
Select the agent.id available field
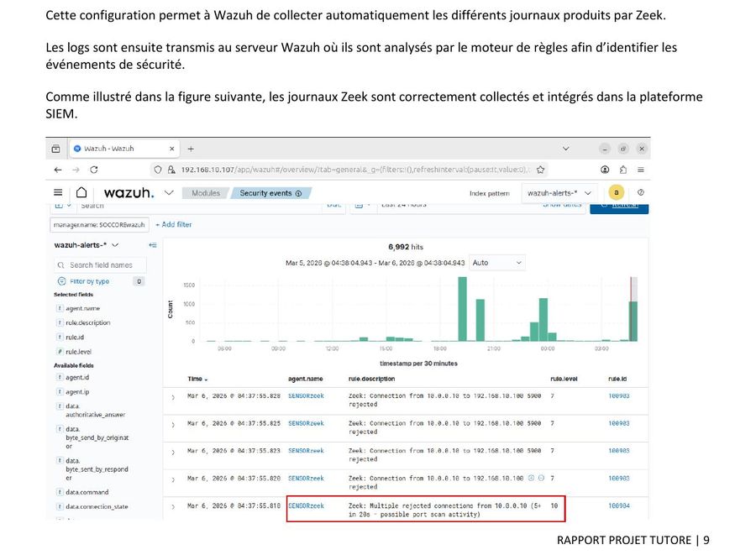pos(77,377)
